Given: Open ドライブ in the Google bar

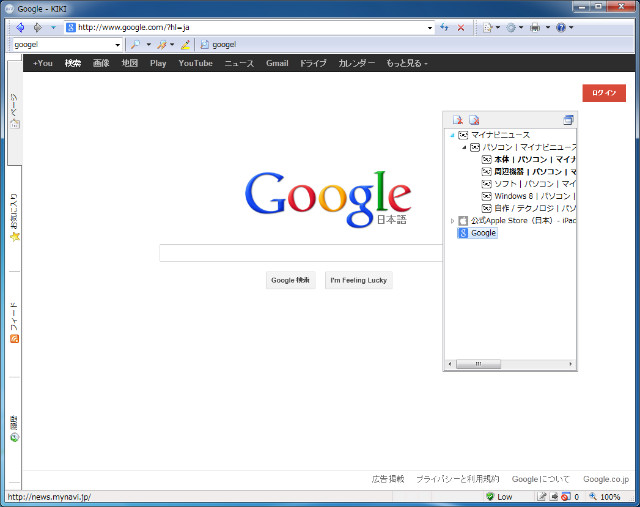Looking at the screenshot, I should point(313,63).
